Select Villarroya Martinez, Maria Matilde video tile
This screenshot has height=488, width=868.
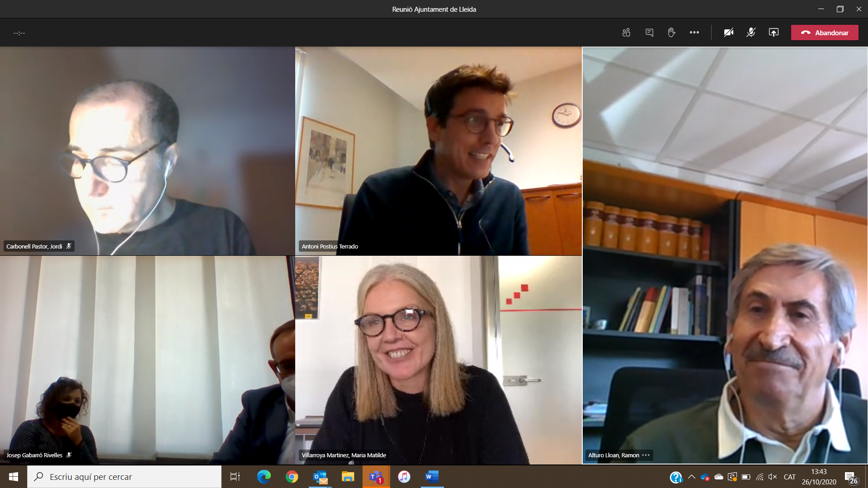[x=438, y=360]
